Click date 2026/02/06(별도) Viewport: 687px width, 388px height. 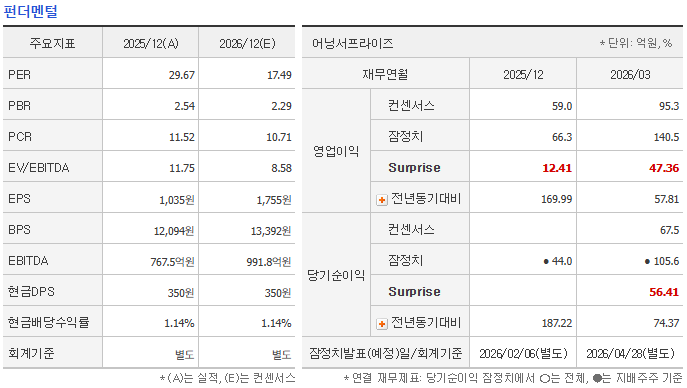(x=523, y=353)
